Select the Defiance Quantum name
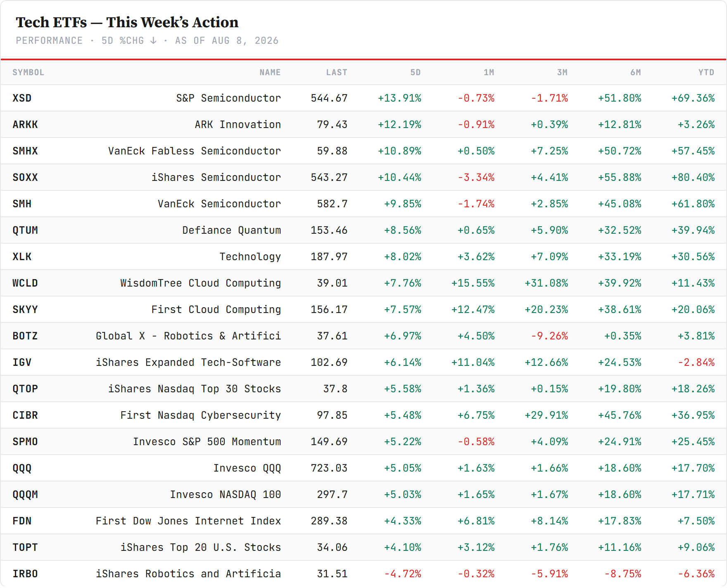The width and height of the screenshot is (727, 588). (x=232, y=230)
